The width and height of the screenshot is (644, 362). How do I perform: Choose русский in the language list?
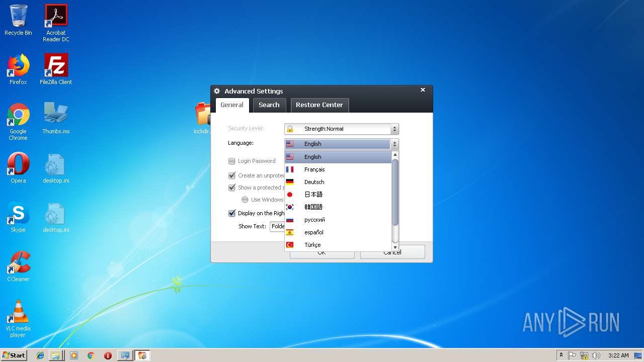point(338,220)
